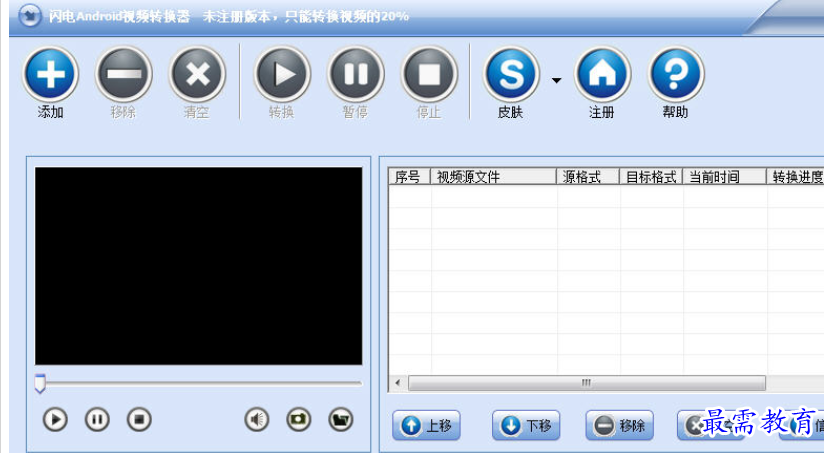Click the 上移 move up button

426,425
